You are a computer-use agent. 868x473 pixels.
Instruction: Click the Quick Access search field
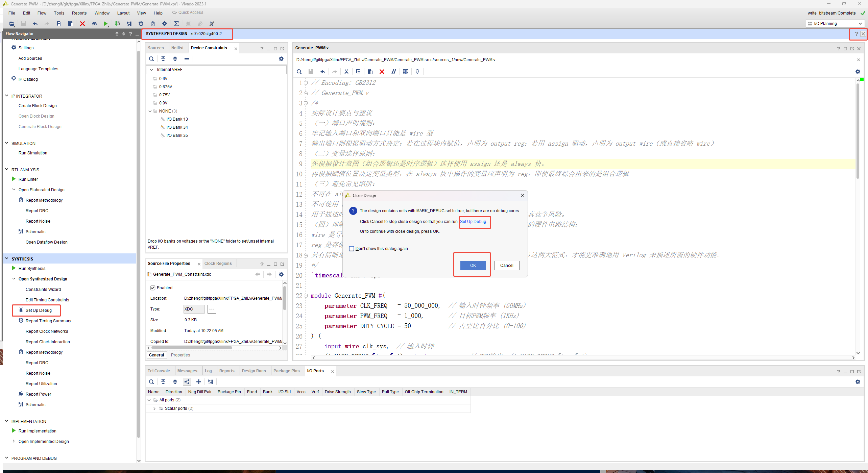[x=196, y=13]
